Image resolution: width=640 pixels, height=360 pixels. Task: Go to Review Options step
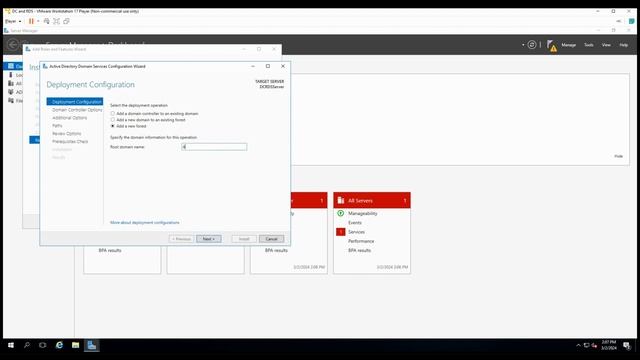pos(67,133)
